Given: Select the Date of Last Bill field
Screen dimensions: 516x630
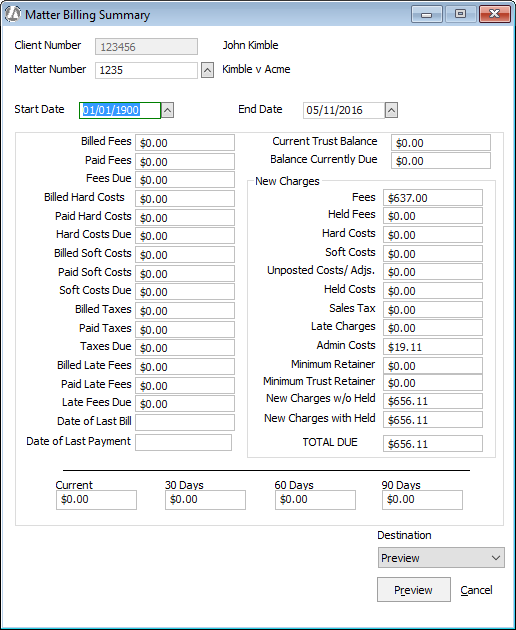Looking at the screenshot, I should tap(185, 422).
